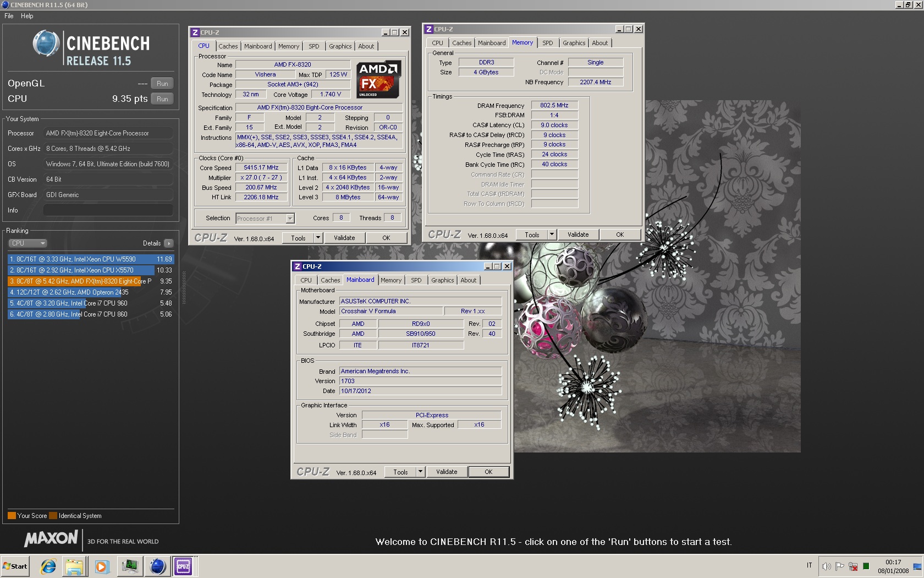Screen dimensions: 924x578
Task: Click the IT language indicator in taskbar
Action: (810, 565)
